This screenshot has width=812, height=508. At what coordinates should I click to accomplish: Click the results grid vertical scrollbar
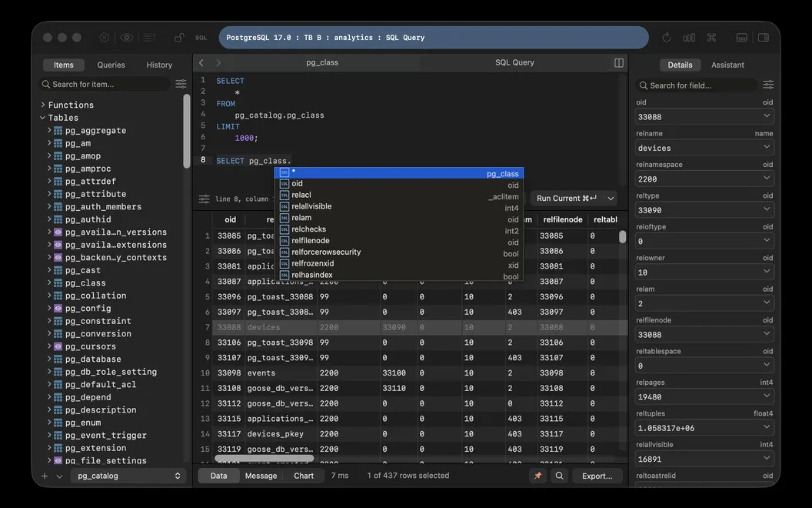pos(623,237)
